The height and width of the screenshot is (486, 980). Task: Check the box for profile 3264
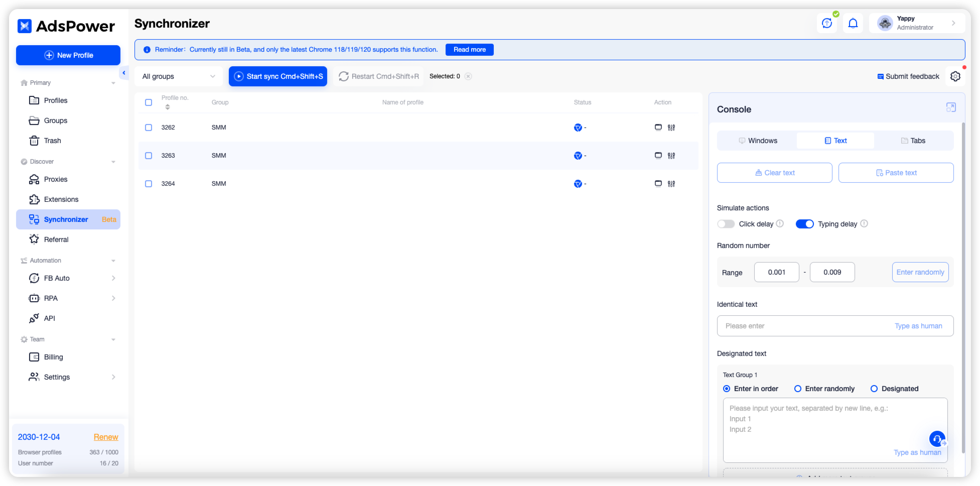[149, 184]
